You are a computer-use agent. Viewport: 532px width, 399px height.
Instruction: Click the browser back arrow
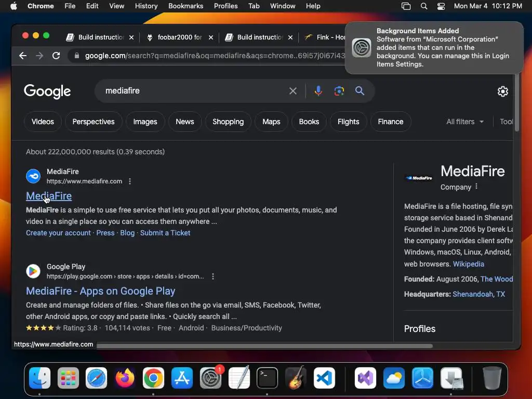coord(23,56)
